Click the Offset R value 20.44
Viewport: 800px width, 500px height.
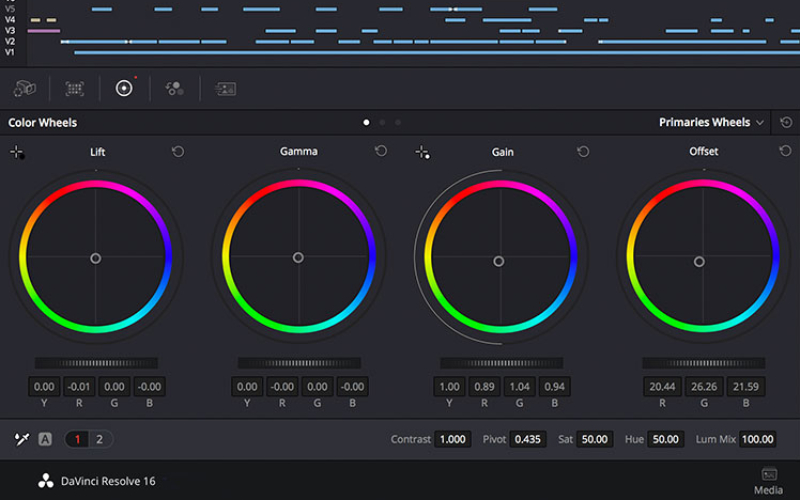(662, 387)
